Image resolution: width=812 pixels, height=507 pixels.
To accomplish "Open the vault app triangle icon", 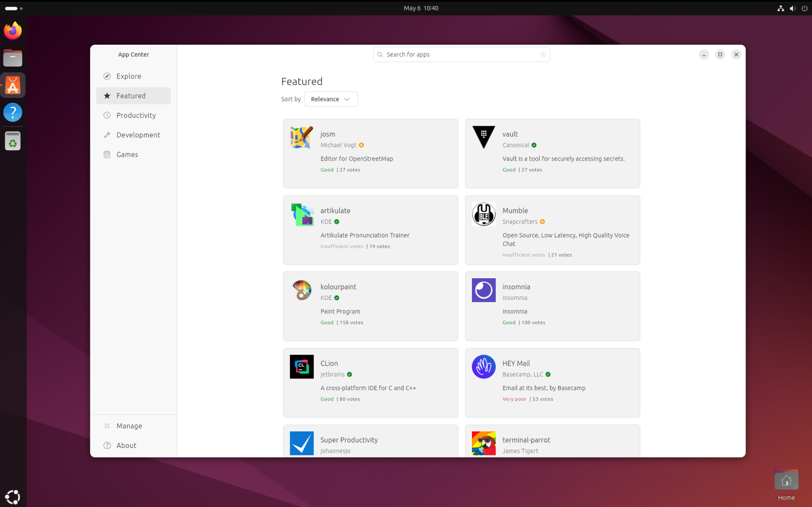I will click(x=483, y=138).
